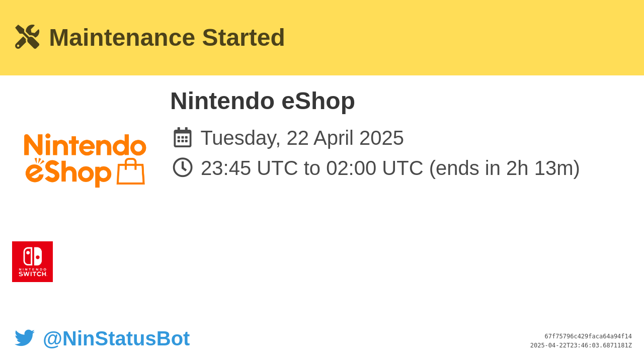
Task: Click the calendar icon beside the date
Action: click(x=182, y=137)
